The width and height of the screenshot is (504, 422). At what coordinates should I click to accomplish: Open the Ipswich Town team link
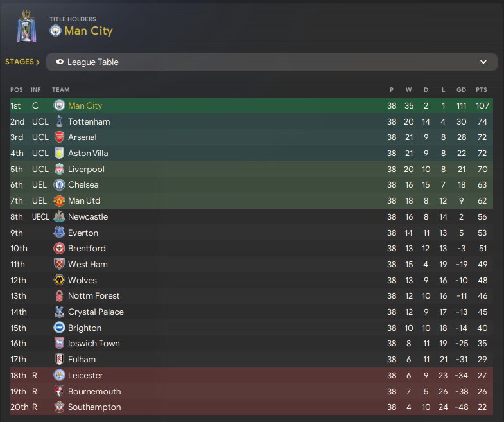pos(94,344)
